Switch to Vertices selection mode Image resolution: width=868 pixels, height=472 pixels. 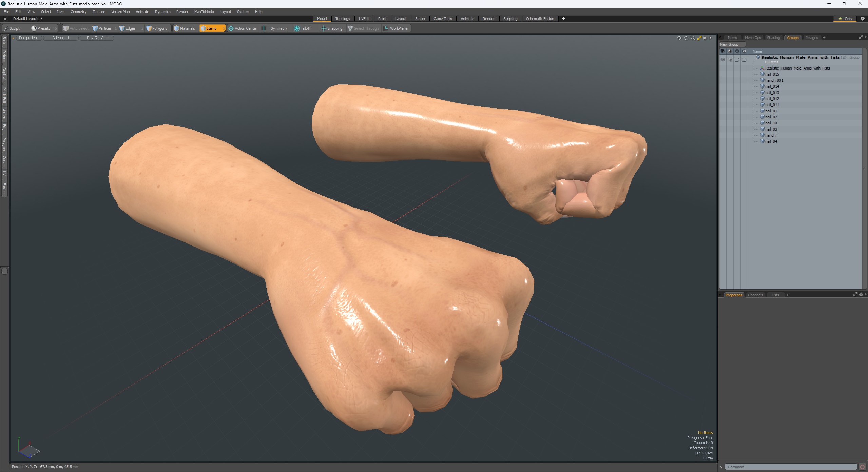click(102, 28)
